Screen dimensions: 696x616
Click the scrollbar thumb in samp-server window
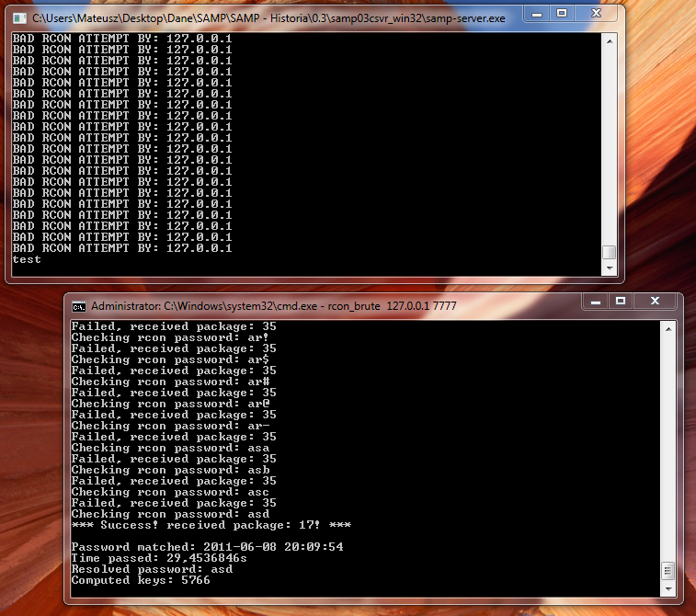pos(610,252)
